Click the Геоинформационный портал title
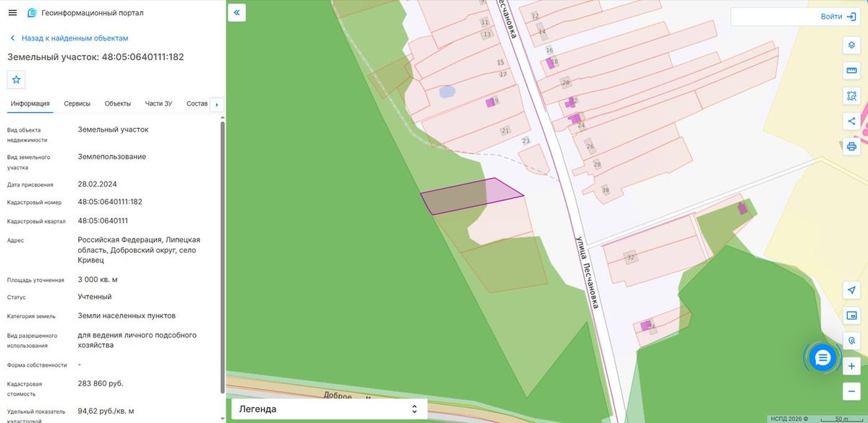 point(93,13)
